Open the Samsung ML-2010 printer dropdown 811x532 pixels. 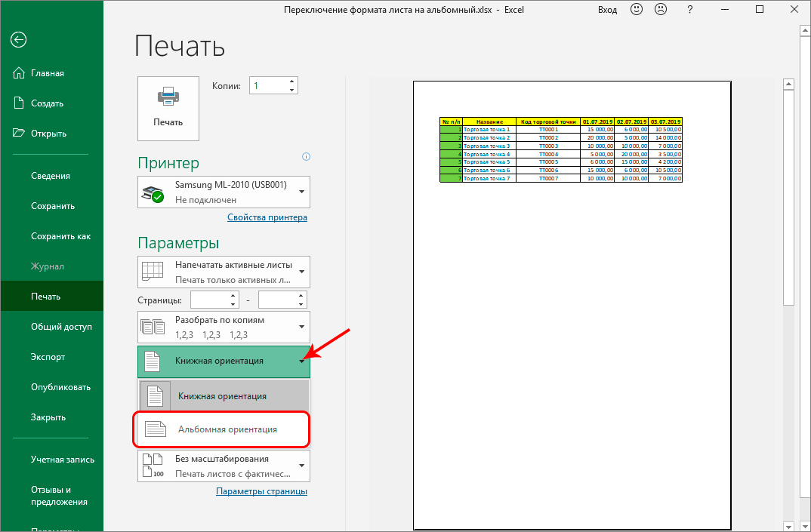pos(224,192)
